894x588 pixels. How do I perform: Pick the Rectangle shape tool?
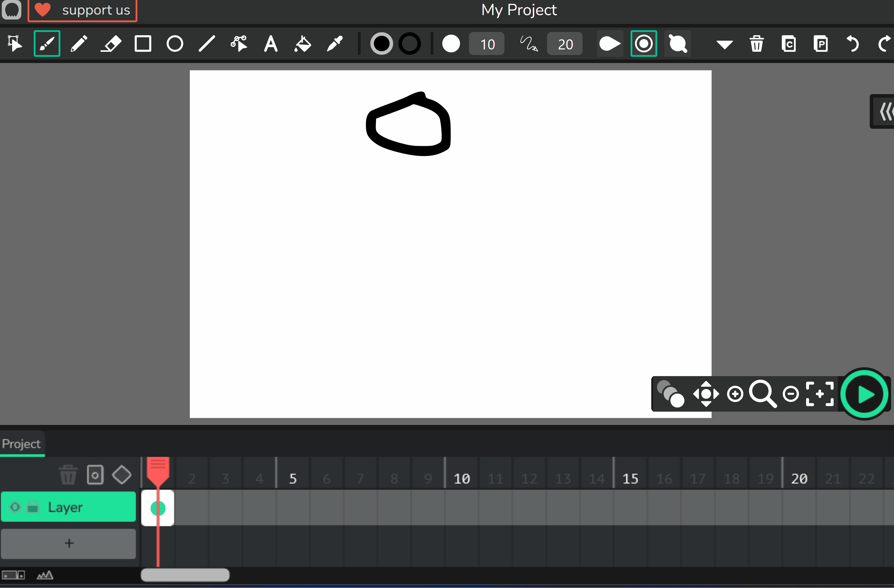[143, 44]
